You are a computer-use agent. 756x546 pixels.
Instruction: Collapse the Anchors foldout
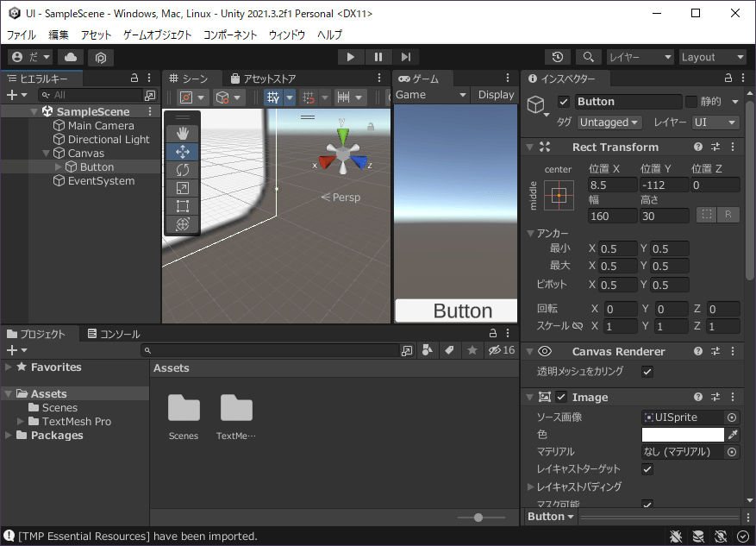coord(531,234)
